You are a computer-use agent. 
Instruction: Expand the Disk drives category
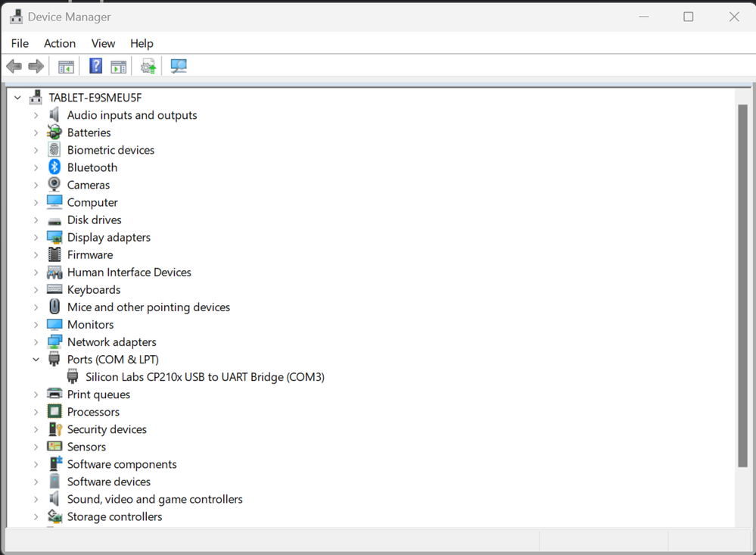36,220
